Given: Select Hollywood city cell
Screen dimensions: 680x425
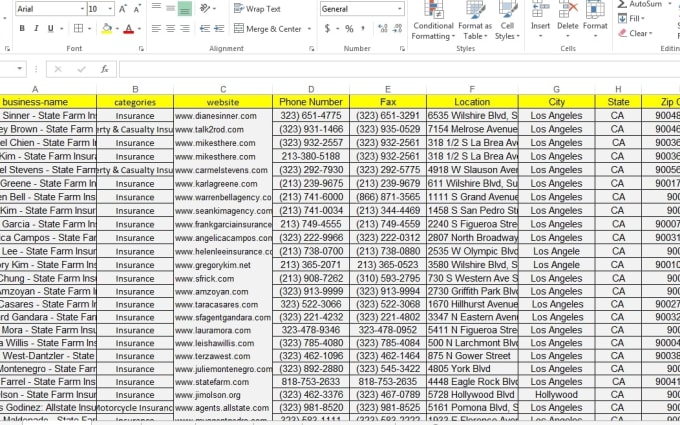Looking at the screenshot, I should click(x=556, y=395).
